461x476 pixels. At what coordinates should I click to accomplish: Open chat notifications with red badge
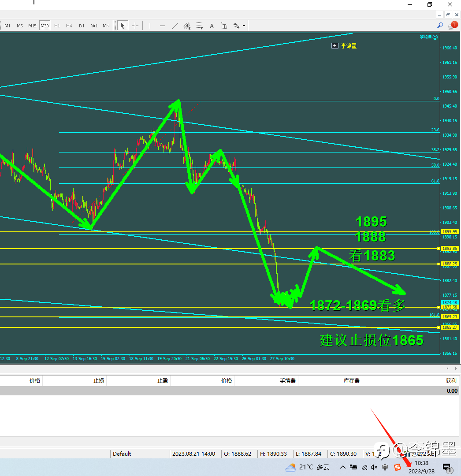(453, 26)
